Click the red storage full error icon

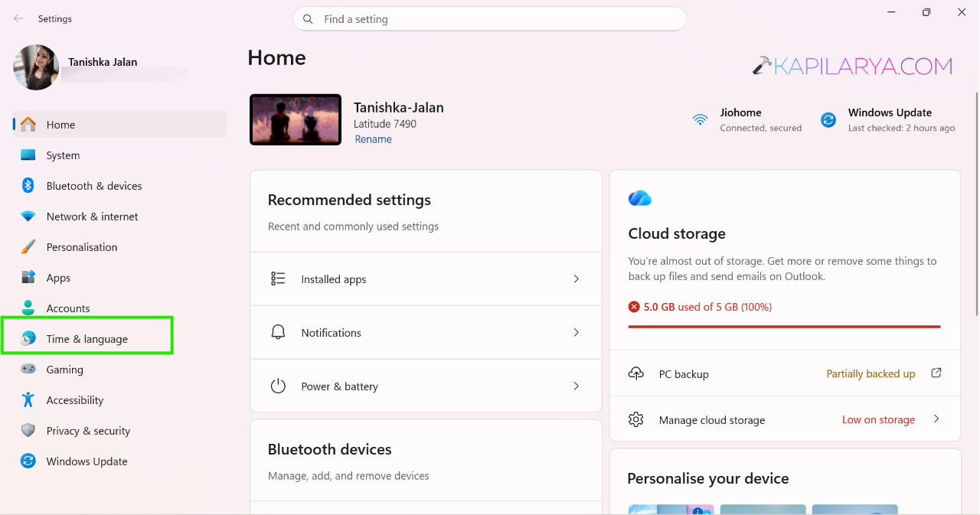[634, 307]
